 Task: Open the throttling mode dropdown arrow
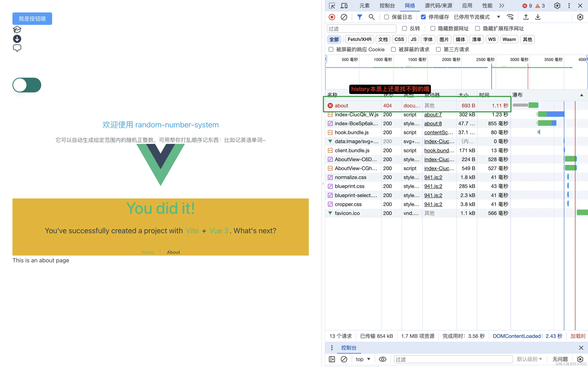(x=498, y=17)
